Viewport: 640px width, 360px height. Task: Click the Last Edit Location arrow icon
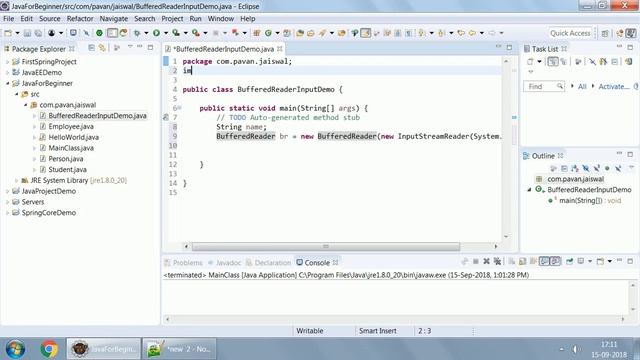click(461, 33)
